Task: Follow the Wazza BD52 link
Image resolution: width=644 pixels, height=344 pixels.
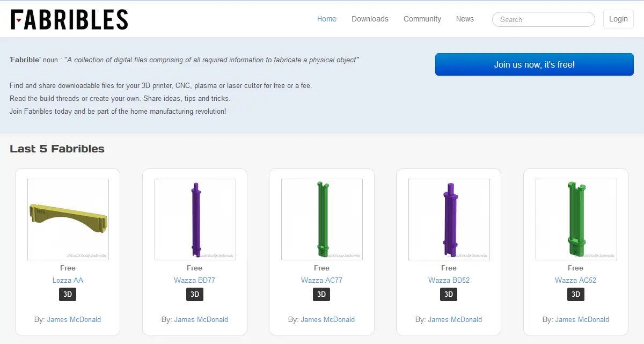Action: point(449,280)
